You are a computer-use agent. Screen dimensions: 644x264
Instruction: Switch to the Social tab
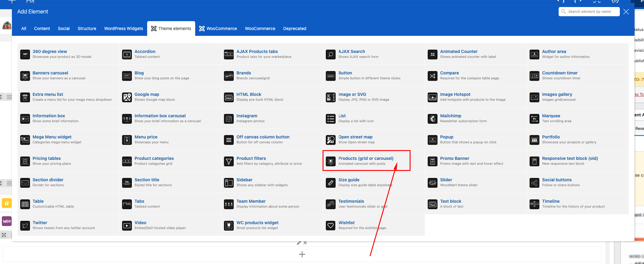64,28
